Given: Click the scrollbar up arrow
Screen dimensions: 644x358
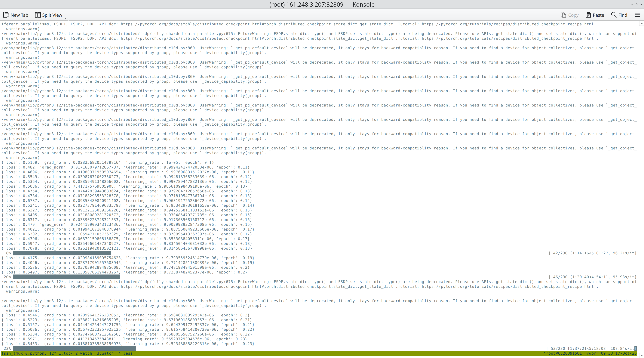Looking at the screenshot, I should 641,24.
